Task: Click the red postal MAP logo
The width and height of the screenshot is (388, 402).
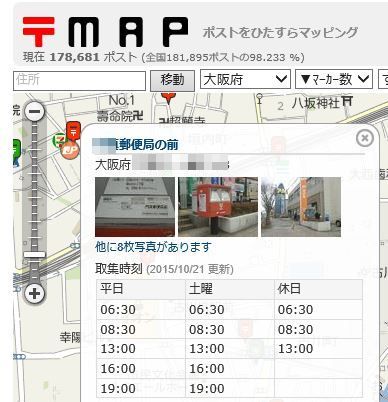Action: point(105,32)
